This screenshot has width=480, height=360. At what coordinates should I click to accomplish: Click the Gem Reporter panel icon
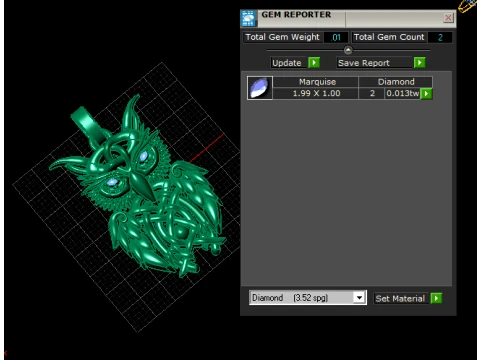click(x=249, y=18)
